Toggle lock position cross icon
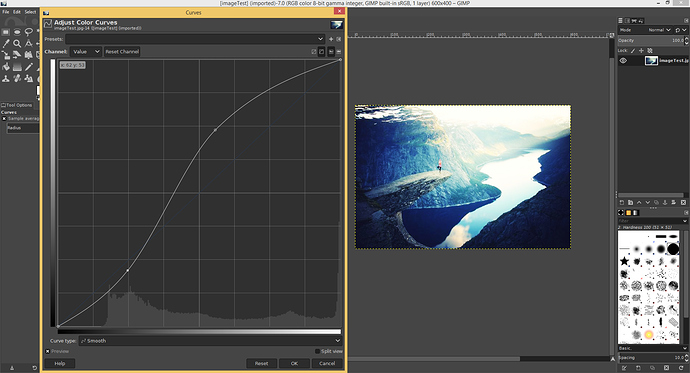This screenshot has height=373, width=690. (x=641, y=51)
